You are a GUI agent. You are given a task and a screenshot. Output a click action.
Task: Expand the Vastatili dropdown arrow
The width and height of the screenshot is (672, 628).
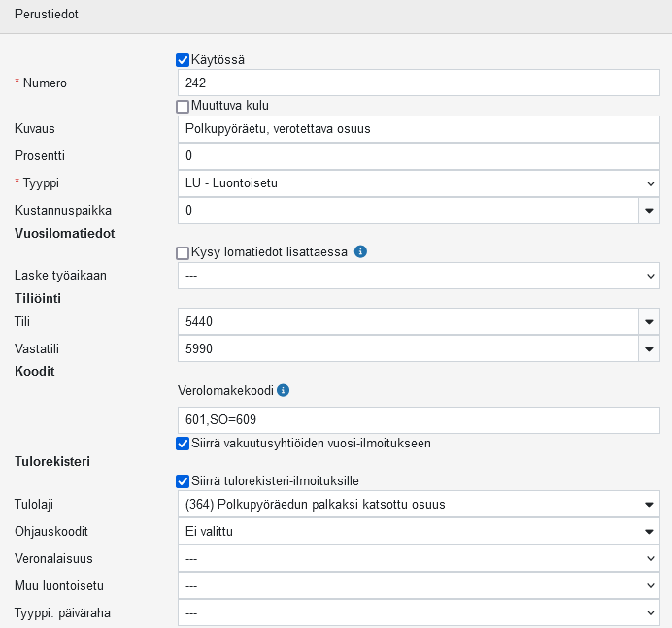[648, 348]
